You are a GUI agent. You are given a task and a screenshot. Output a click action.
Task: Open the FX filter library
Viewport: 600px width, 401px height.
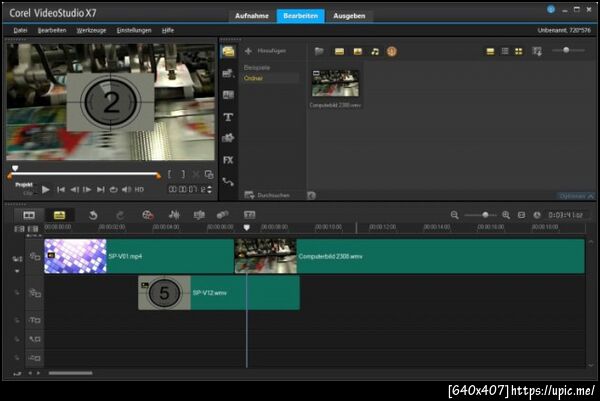click(228, 160)
